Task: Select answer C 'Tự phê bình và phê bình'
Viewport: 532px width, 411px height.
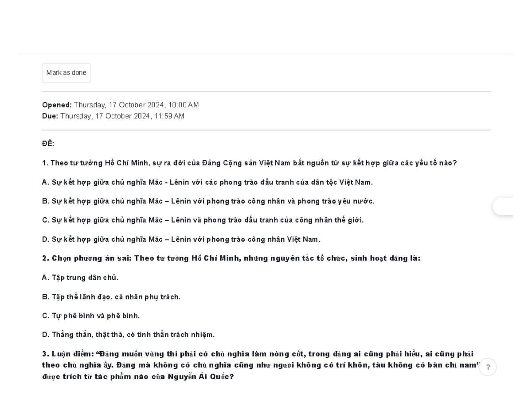Action: click(91, 316)
